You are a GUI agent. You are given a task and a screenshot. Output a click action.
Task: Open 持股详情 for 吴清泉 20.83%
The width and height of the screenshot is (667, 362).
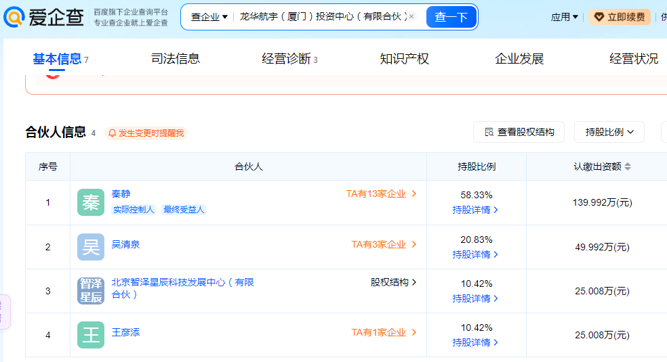475,255
